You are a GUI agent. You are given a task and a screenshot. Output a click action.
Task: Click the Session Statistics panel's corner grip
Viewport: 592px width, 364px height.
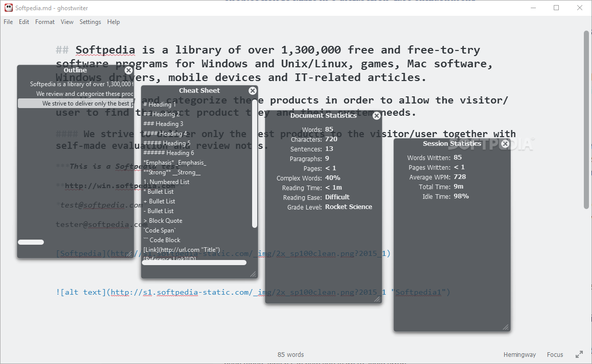506,327
